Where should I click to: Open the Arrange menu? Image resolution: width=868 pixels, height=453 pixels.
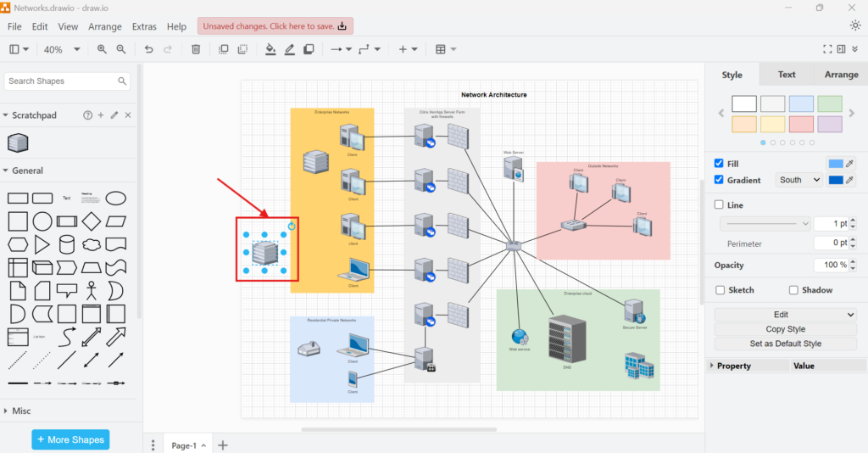click(x=105, y=26)
